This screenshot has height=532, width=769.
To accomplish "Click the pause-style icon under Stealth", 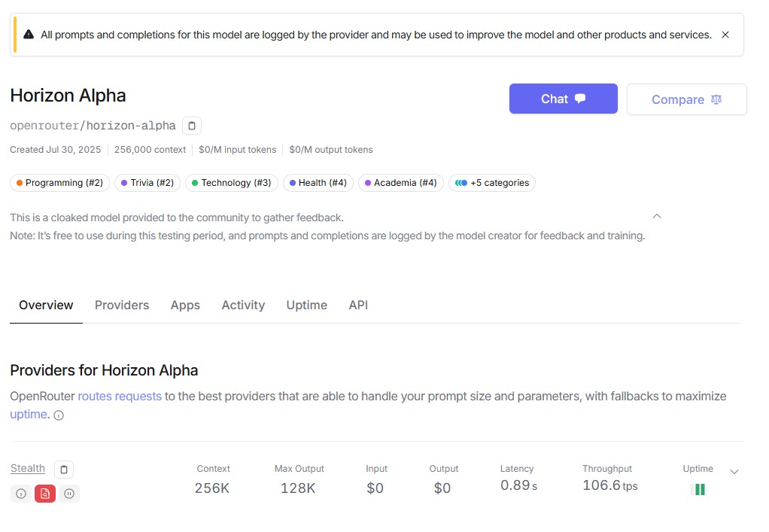I will 69,494.
